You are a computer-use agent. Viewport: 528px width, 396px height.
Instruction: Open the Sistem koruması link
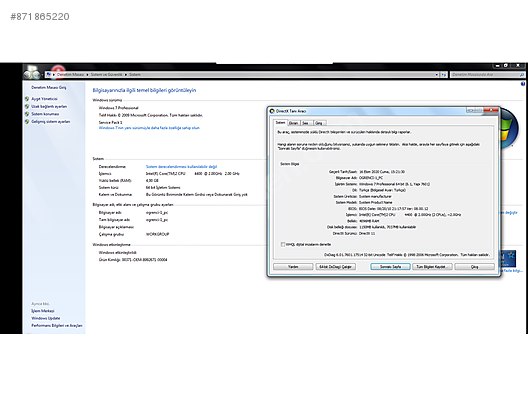click(x=45, y=114)
